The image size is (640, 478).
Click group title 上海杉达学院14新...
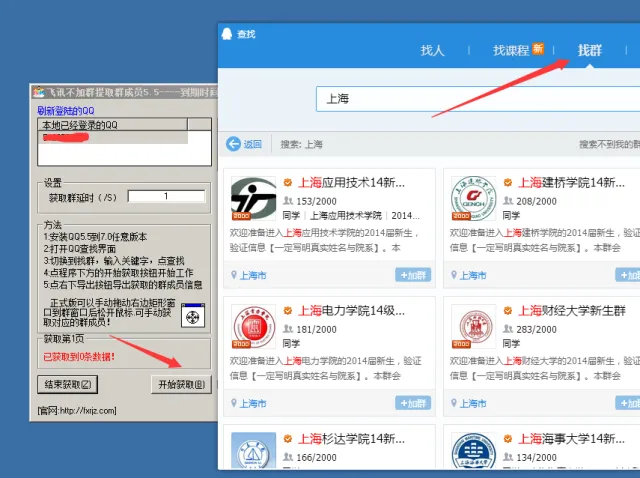(351, 439)
